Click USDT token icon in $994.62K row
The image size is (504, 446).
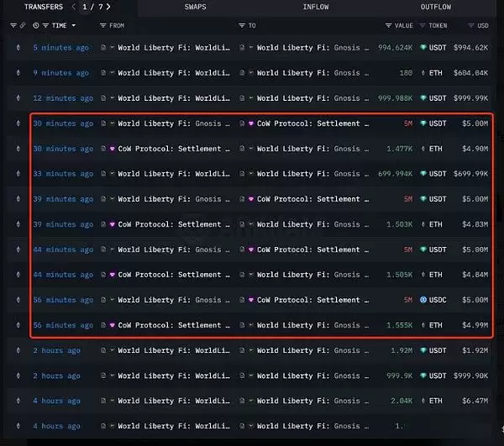click(x=423, y=48)
